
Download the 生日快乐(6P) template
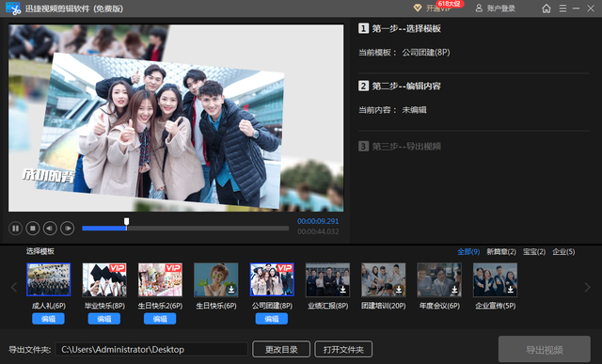click(231, 290)
